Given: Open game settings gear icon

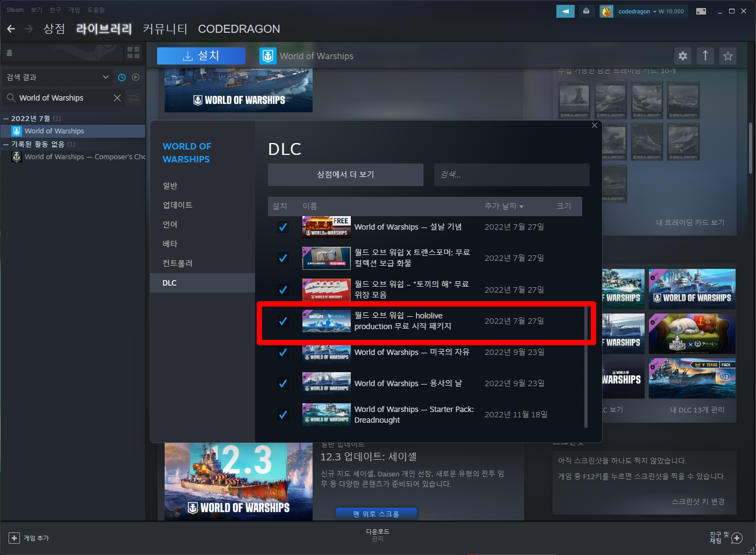Looking at the screenshot, I should (683, 56).
